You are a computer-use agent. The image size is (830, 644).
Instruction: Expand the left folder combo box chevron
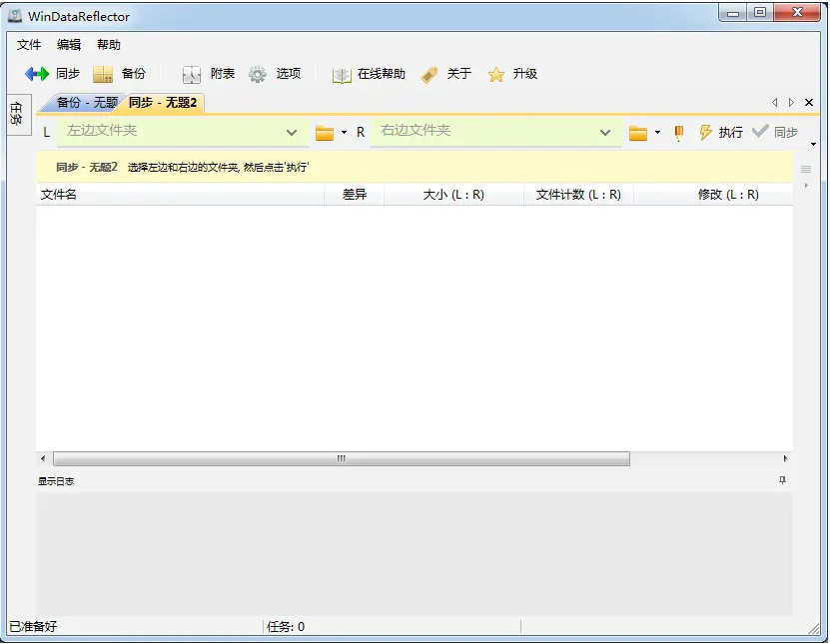pos(292,133)
